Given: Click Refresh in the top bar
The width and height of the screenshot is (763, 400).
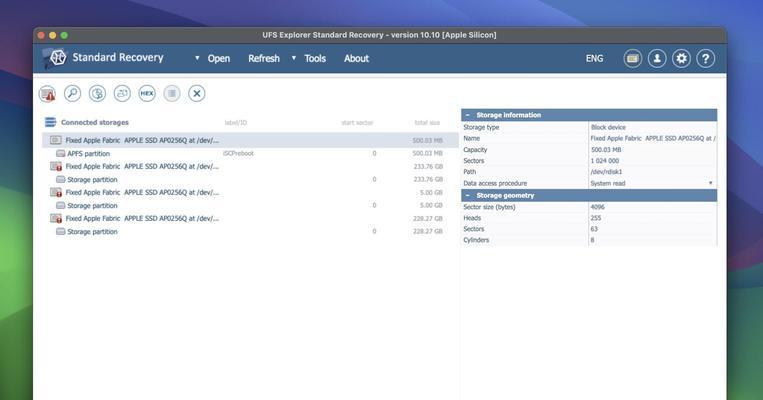Looking at the screenshot, I should click(x=264, y=58).
